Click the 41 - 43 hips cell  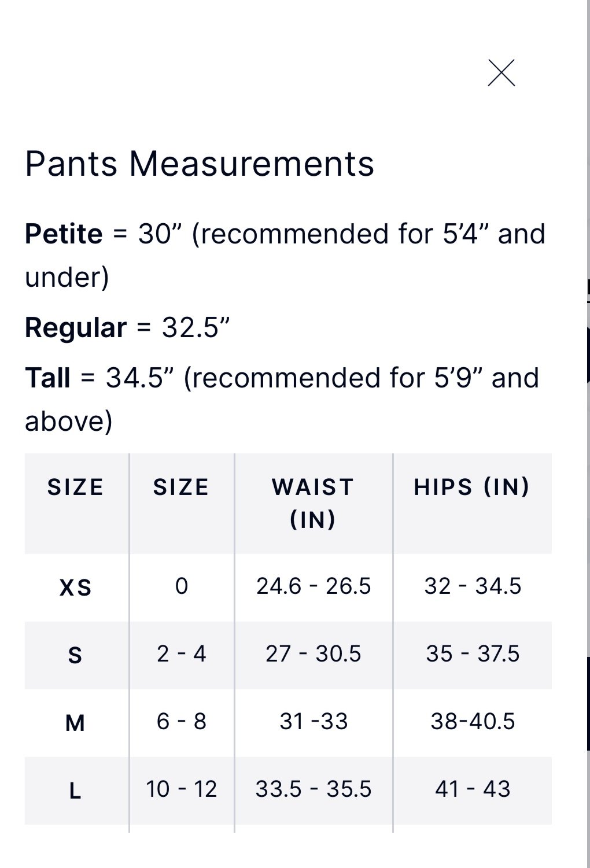[x=473, y=789]
